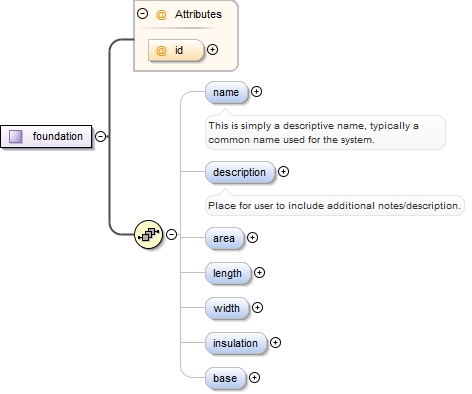Click the name element annotation text
This screenshot has height=394, width=472.
click(313, 133)
